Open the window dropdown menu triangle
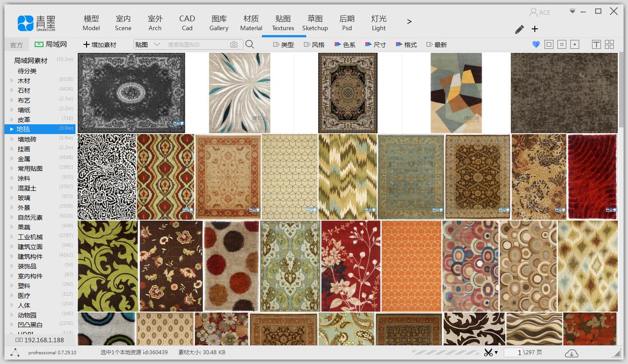The width and height of the screenshot is (628, 364). coord(573,11)
